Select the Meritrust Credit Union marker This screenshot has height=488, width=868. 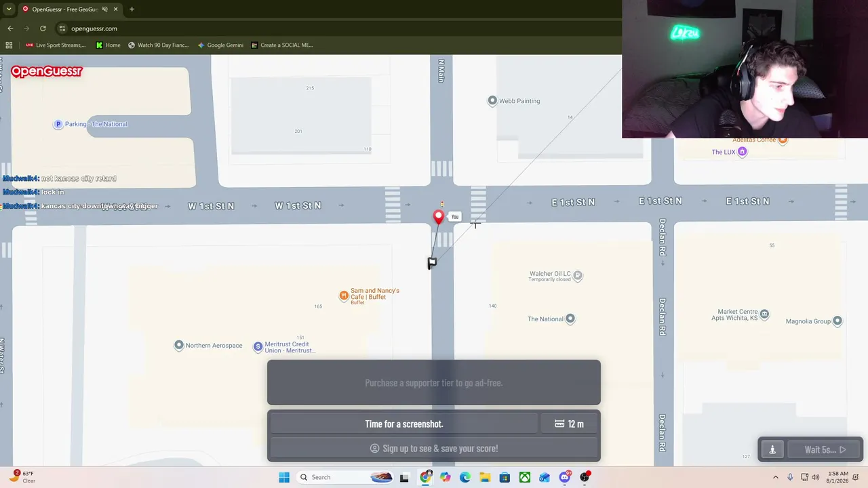pos(258,347)
